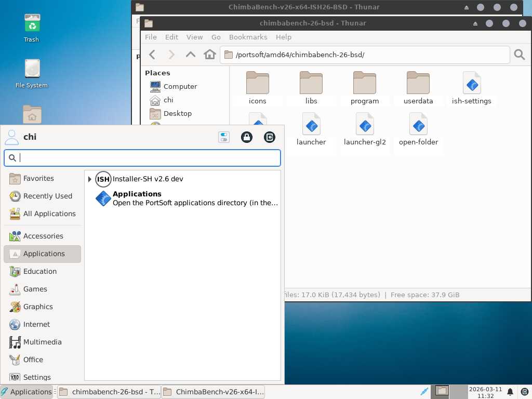Go up to the parent directory
Viewport: 532px width, 399px height.
tap(191, 55)
